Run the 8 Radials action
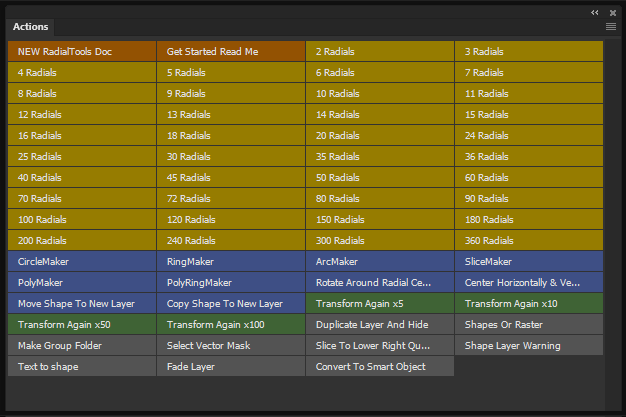Screen dimensions: 626x417 point(82,93)
